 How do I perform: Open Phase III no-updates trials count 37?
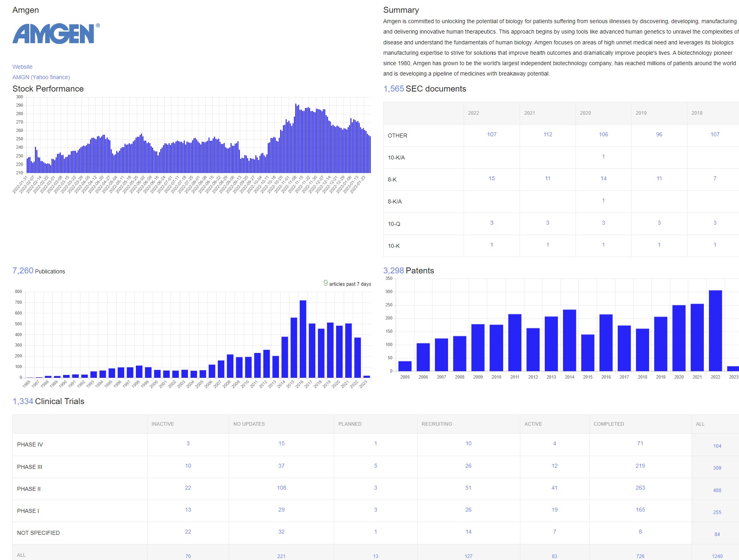click(x=281, y=466)
